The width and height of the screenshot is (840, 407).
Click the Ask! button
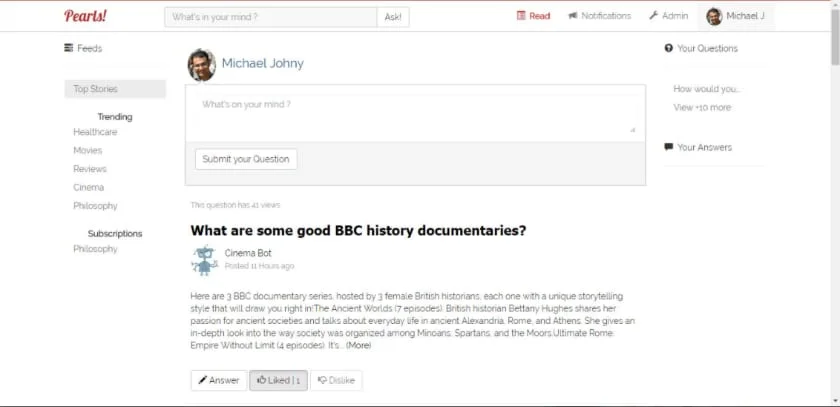click(393, 17)
